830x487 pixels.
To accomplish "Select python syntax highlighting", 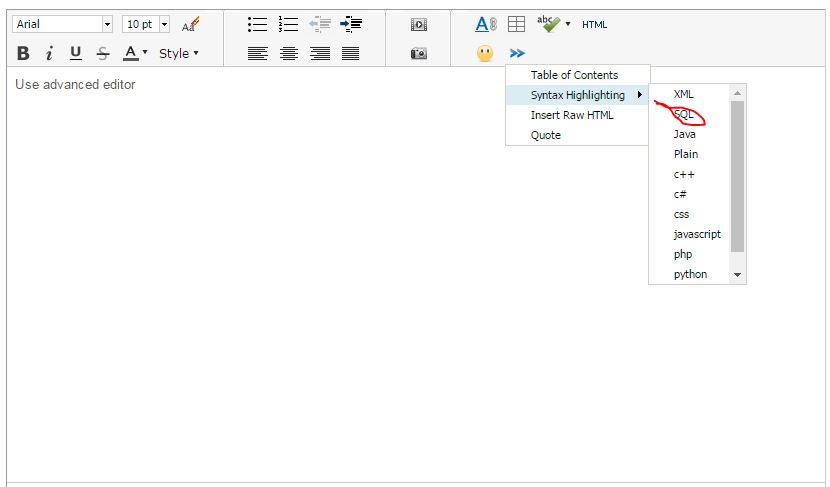I will (689, 274).
